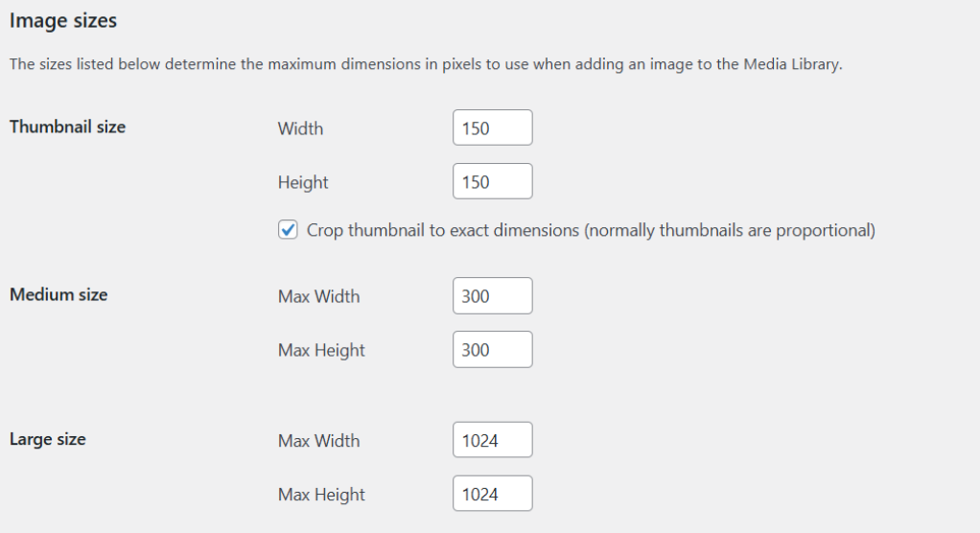This screenshot has width=980, height=533.
Task: Focus the Medium size Max Height field
Action: [492, 350]
